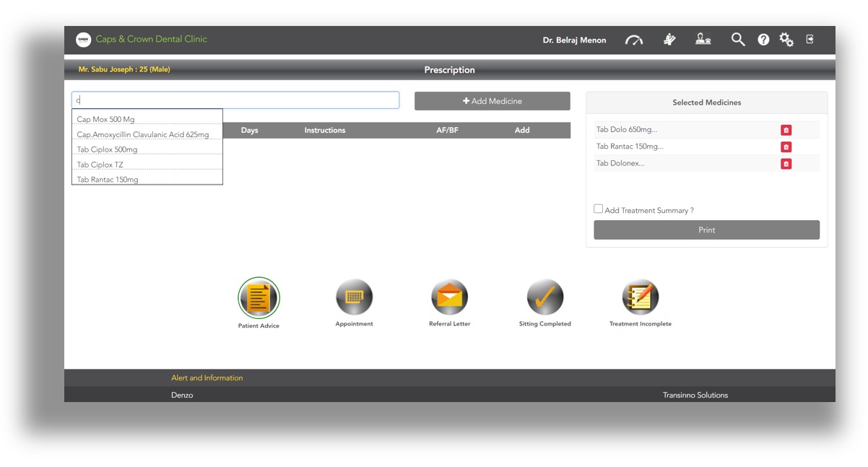
Task: Click the medicine search input field
Action: tap(235, 100)
